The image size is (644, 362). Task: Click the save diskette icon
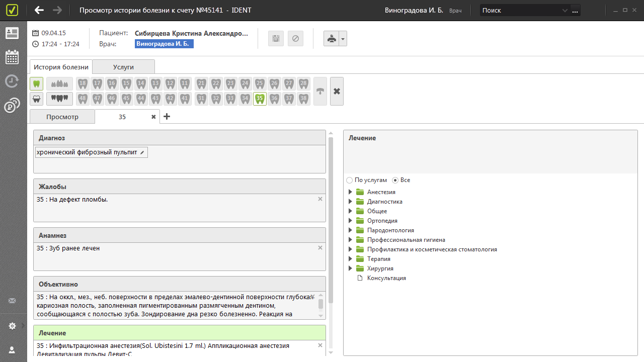pyautogui.click(x=276, y=39)
